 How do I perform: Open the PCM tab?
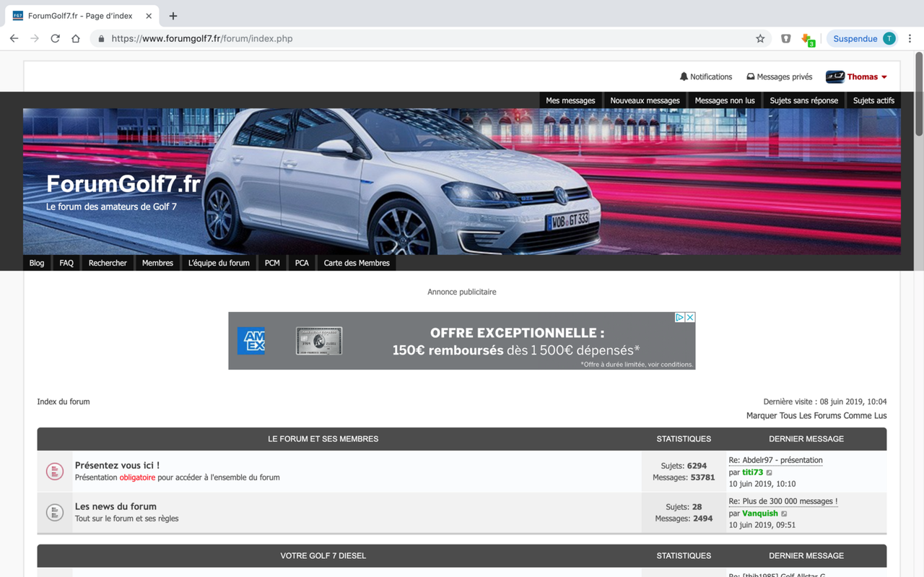272,263
